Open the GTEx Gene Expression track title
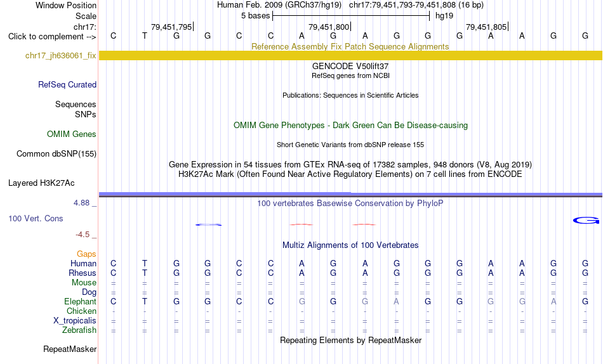 350,164
